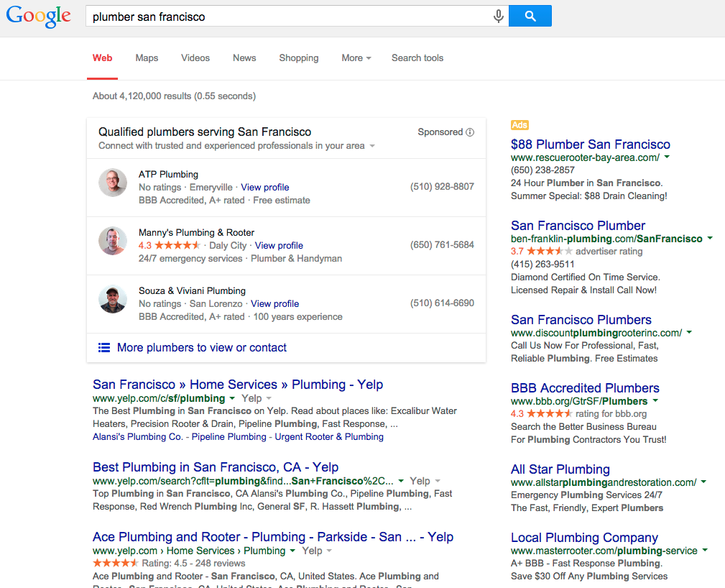The image size is (725, 588).
Task: Open Manny's Plumbing View profile link
Action: pyautogui.click(x=279, y=246)
